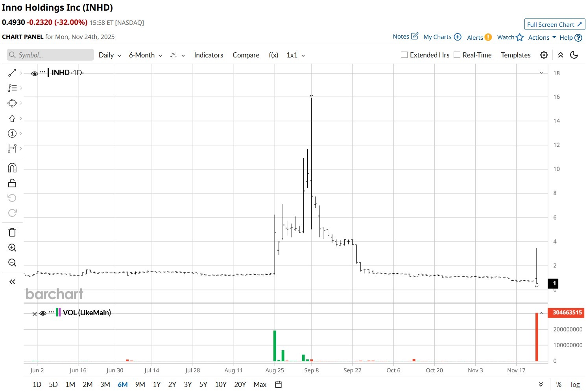Remove the VOL indicator pane
Image resolution: width=587 pixels, height=392 pixels.
coord(34,314)
